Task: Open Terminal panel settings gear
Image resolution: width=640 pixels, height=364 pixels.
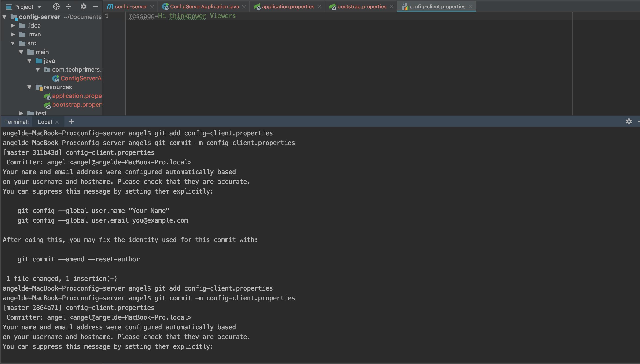Action: (629, 121)
